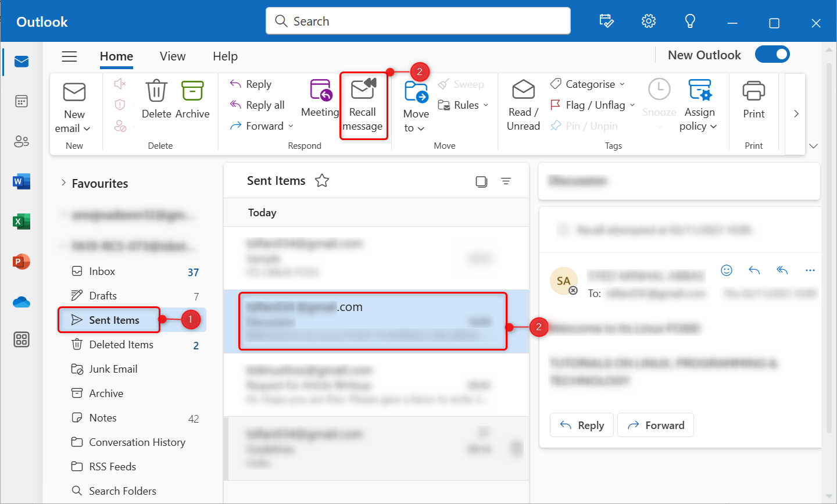Click Read / Unread envelope button
The height and width of the screenshot is (504, 837).
pyautogui.click(x=523, y=105)
